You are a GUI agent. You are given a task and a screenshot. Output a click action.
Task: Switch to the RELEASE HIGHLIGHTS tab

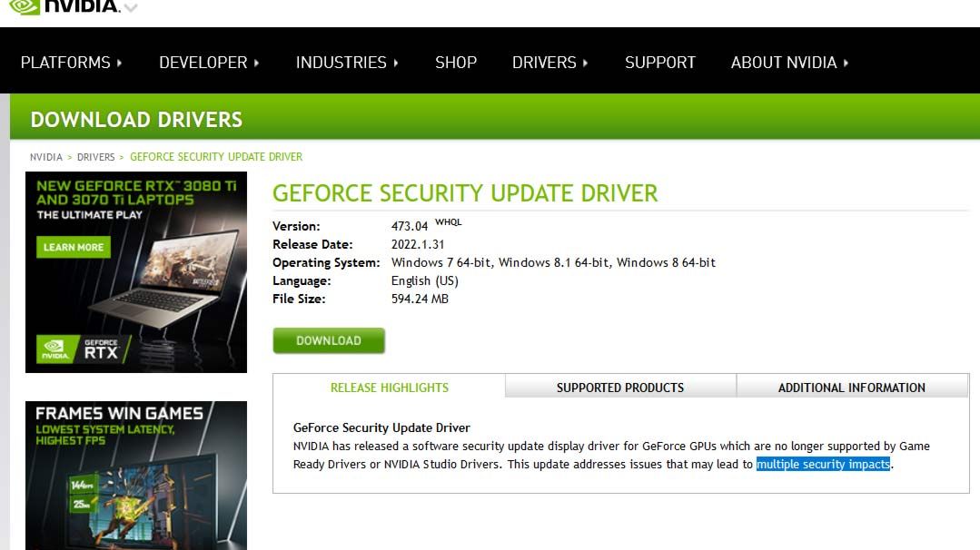(x=389, y=388)
